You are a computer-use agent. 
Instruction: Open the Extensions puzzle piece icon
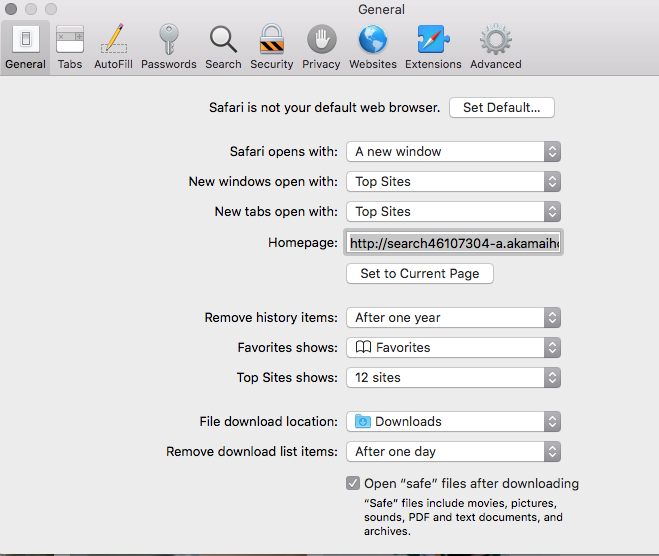pos(433,39)
